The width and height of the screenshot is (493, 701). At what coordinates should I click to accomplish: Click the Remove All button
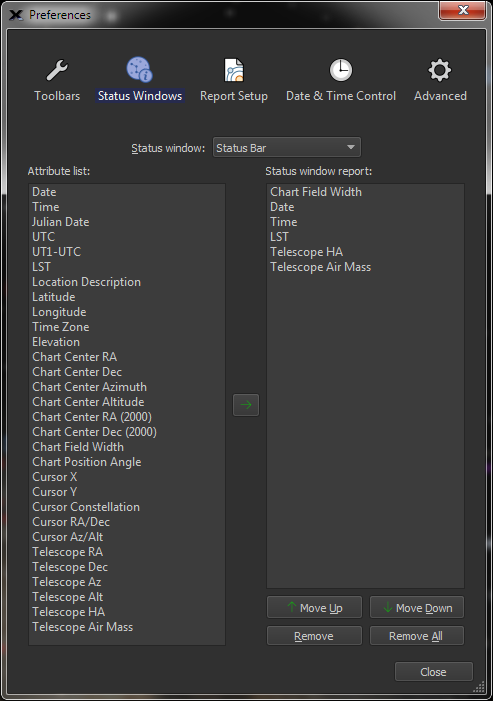point(417,636)
